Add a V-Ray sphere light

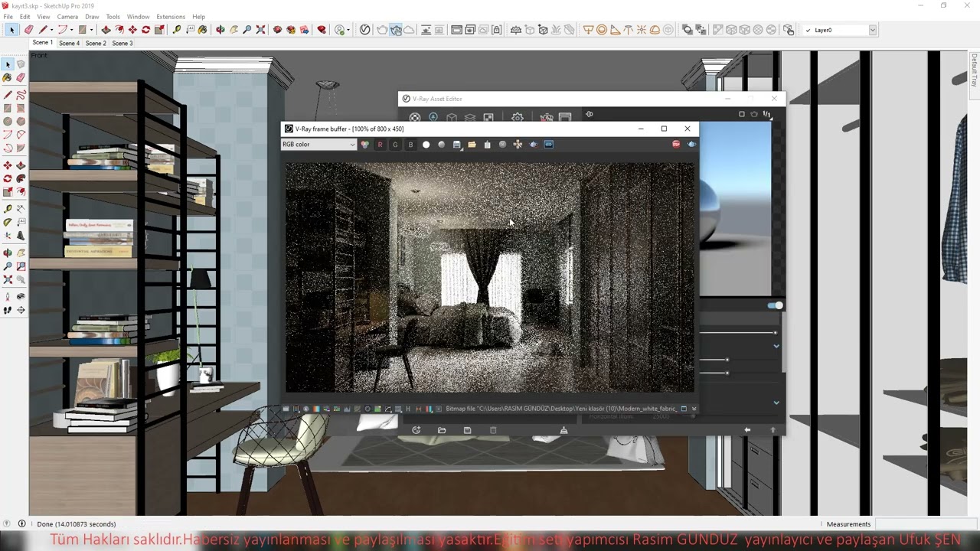(x=602, y=30)
